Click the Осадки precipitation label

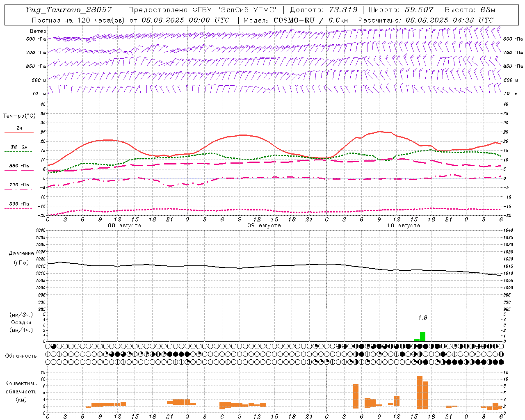[x=21, y=322]
